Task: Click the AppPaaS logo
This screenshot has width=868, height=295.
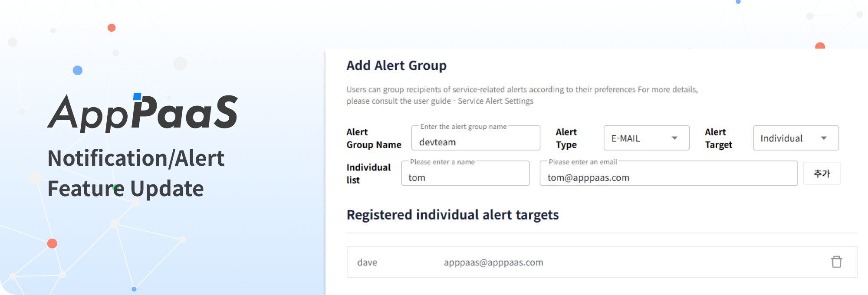Action: (143, 112)
